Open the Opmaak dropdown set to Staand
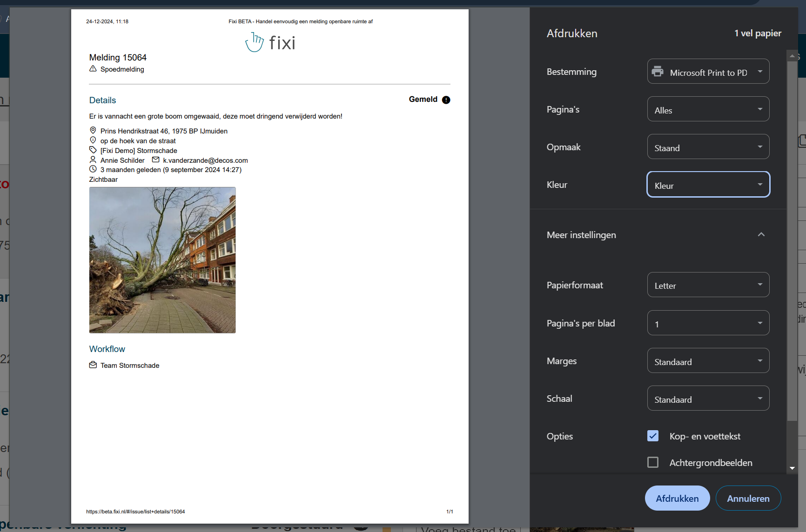The image size is (806, 532). tap(708, 147)
